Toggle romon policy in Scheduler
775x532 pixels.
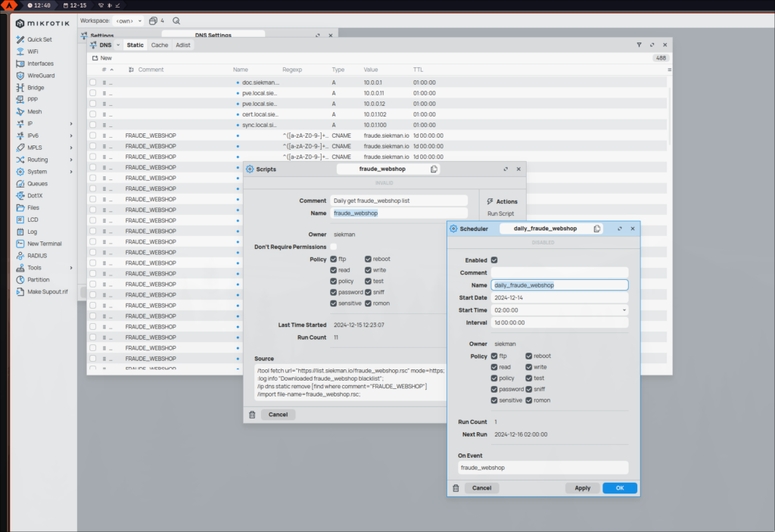(x=529, y=400)
